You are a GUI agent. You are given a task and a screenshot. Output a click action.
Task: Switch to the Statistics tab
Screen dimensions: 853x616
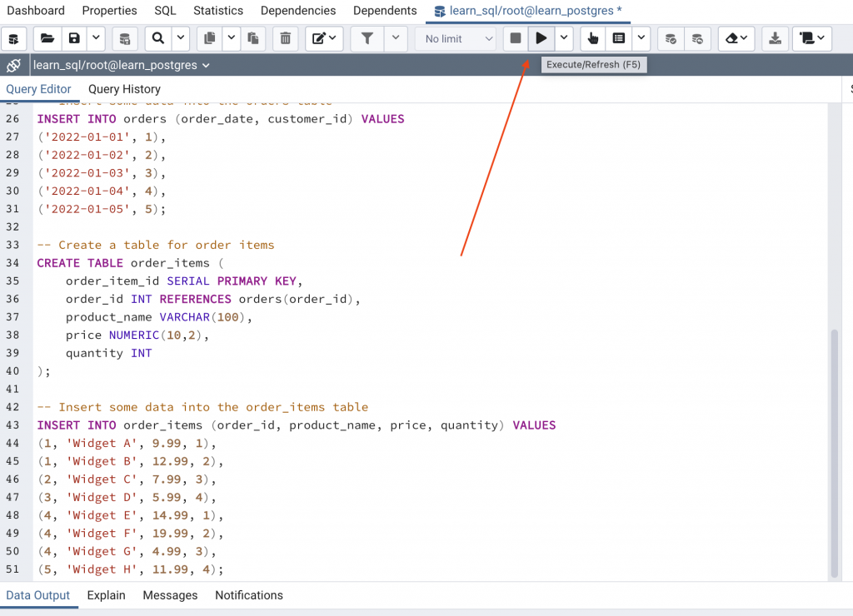pyautogui.click(x=218, y=11)
